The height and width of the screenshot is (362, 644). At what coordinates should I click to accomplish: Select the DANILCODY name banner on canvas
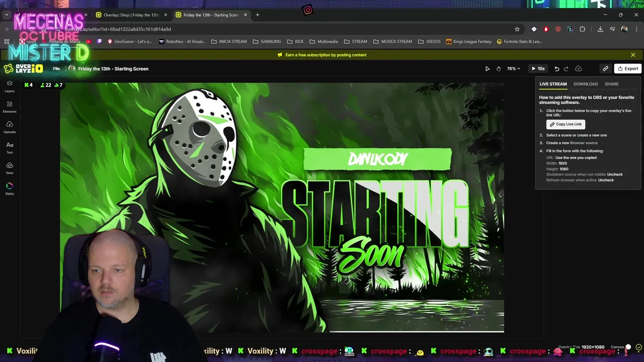(377, 159)
